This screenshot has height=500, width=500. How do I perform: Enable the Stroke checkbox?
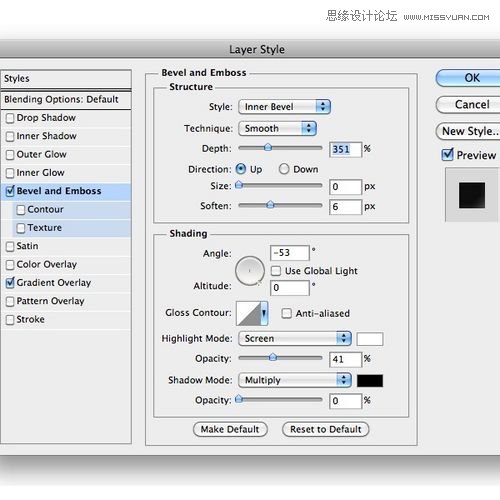click(x=10, y=320)
